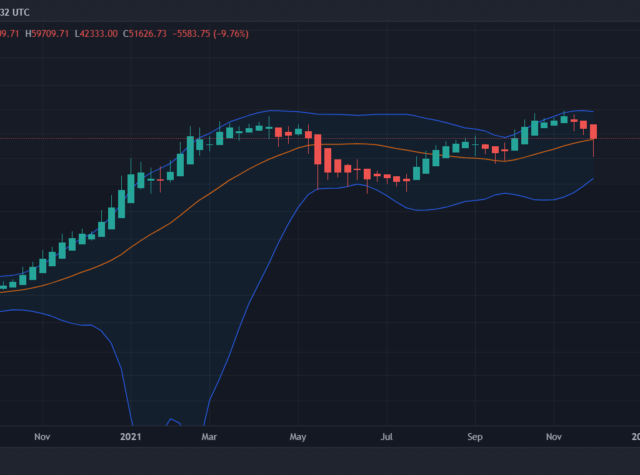Click the Sep label on the time axis
The height and width of the screenshot is (475, 640).
pyautogui.click(x=475, y=437)
